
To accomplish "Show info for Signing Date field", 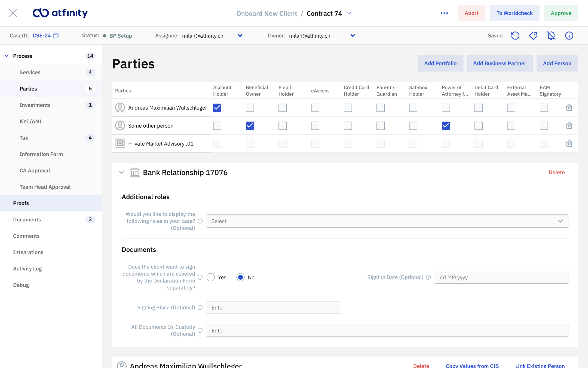I will coord(428,277).
